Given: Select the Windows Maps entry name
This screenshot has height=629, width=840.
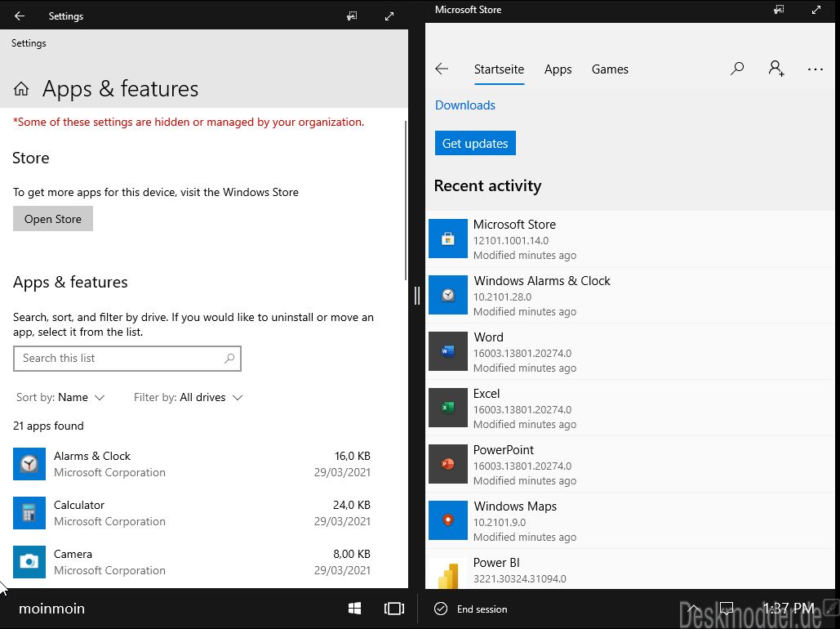Looking at the screenshot, I should [515, 506].
